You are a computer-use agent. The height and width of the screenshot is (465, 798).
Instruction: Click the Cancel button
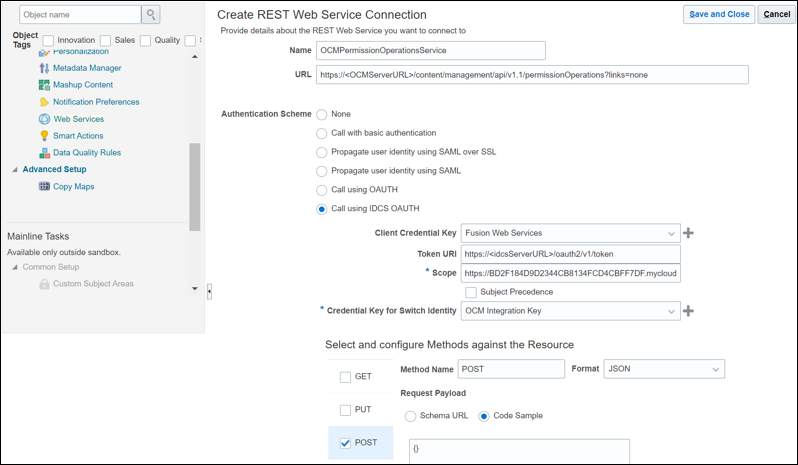(776, 14)
